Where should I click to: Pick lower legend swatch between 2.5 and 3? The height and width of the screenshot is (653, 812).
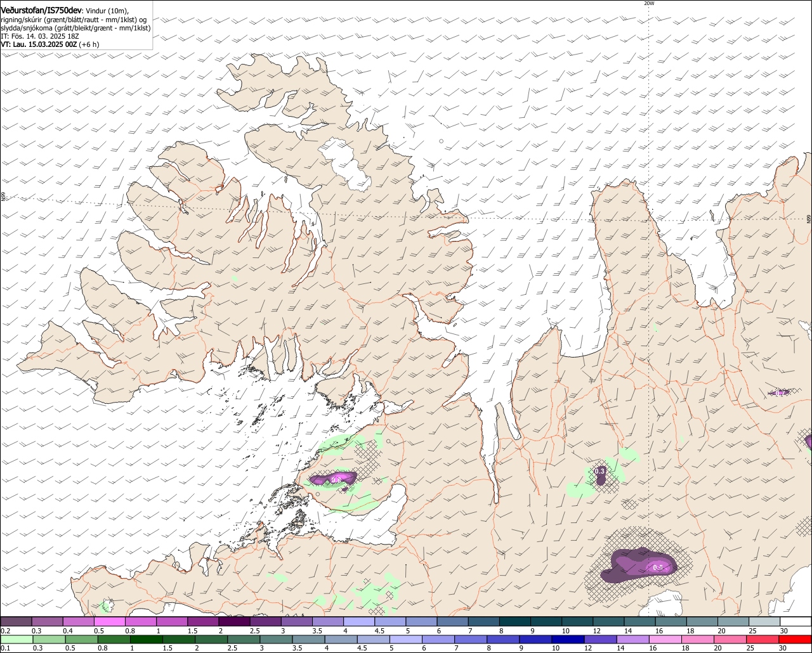click(244, 639)
